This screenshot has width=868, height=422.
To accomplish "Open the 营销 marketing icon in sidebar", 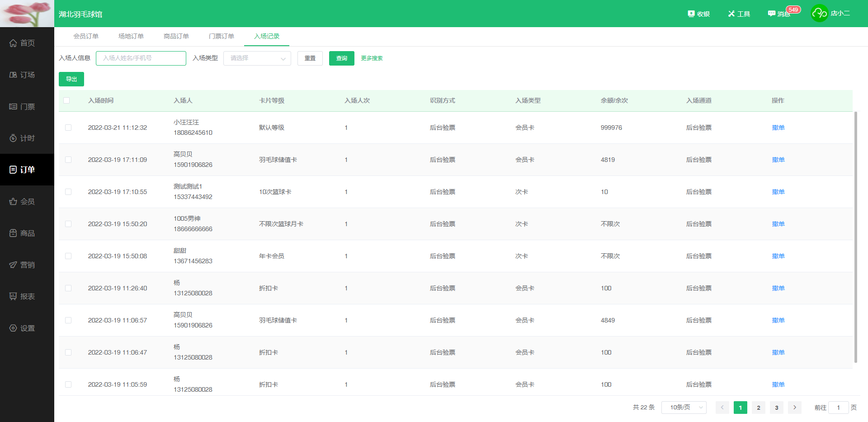I will (x=13, y=265).
